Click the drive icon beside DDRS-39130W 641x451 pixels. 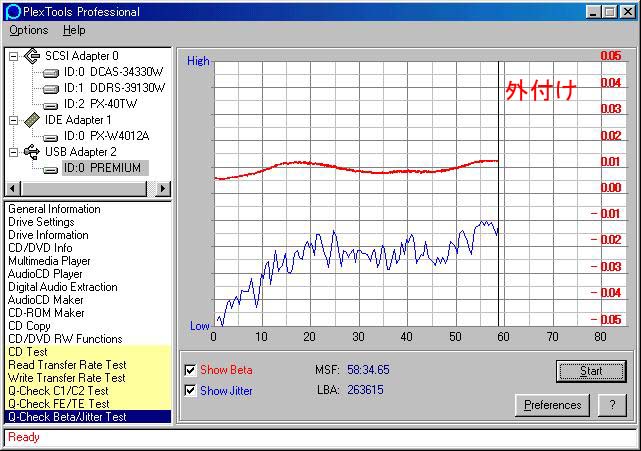point(51,89)
